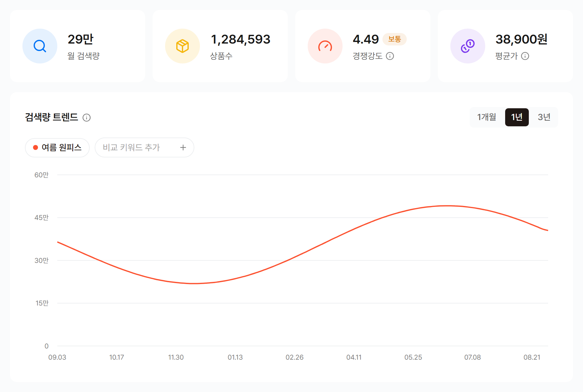Click the 60만 y-axis label
This screenshot has height=392, width=583.
[x=41, y=175]
